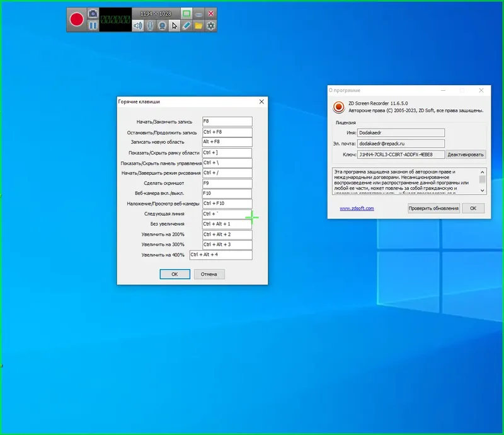Click the Ctrl + F10 webcam overlay hotkey field
The height and width of the screenshot is (435, 504).
point(227,203)
